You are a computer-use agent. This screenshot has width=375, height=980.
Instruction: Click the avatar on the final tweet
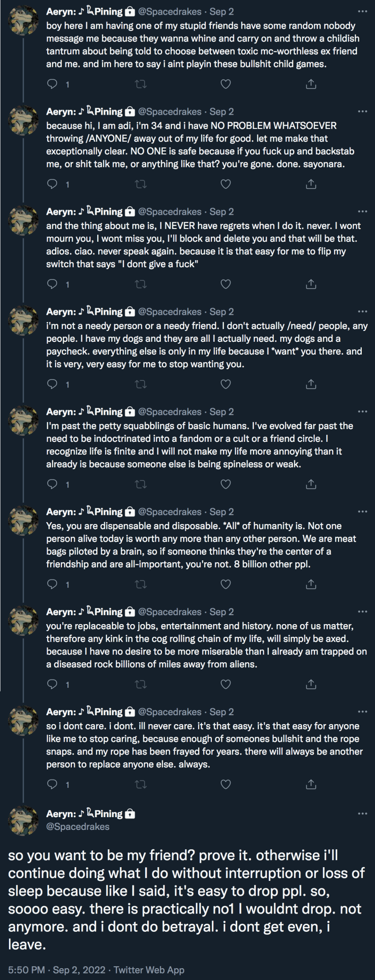click(x=24, y=821)
